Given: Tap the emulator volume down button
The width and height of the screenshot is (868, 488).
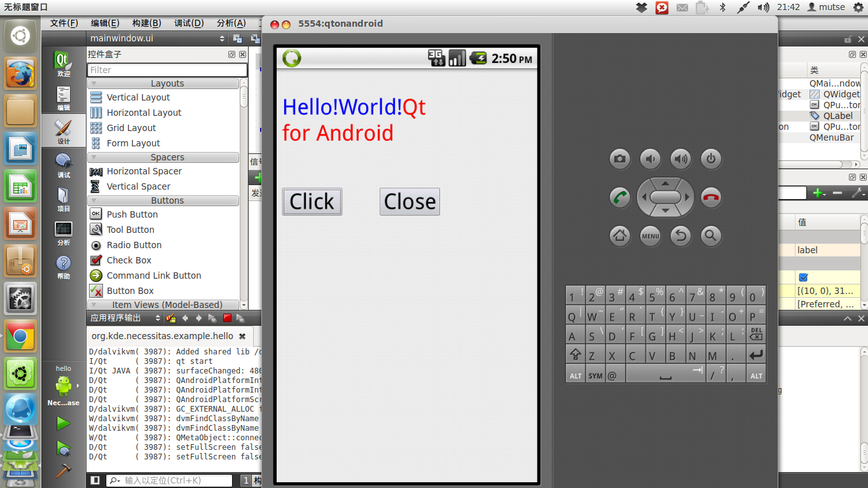Looking at the screenshot, I should [x=651, y=159].
